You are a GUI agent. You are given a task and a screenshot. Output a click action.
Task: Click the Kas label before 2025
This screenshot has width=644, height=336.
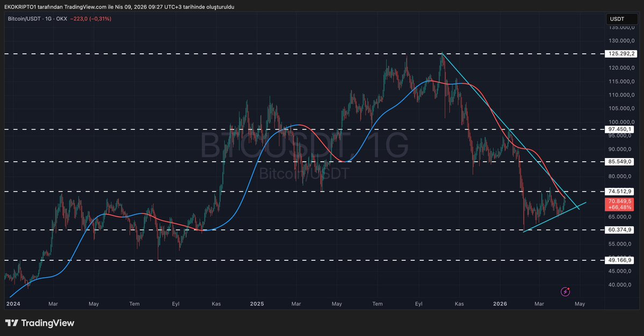point(216,304)
